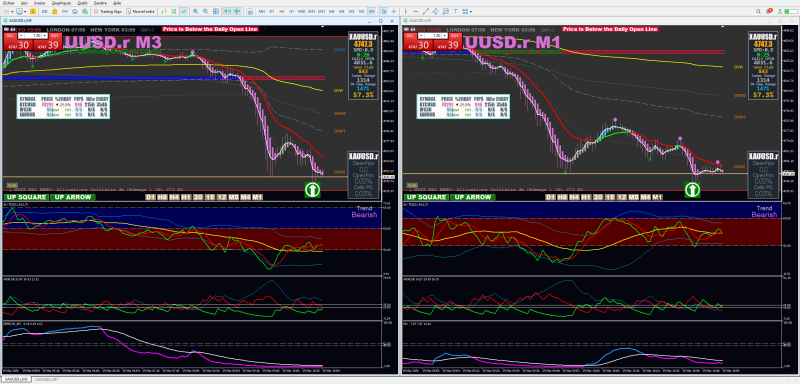Select the trendline drawing tool
The image size is (800, 384).
click(426, 11)
